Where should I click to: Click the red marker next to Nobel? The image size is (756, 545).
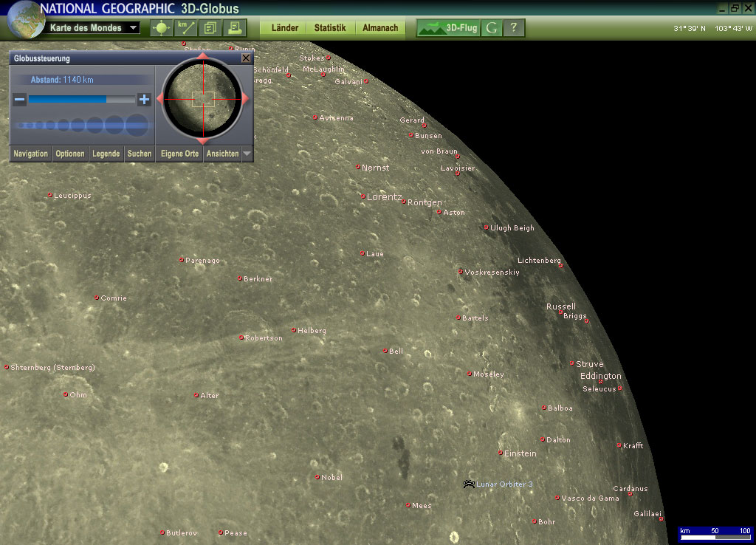click(317, 477)
